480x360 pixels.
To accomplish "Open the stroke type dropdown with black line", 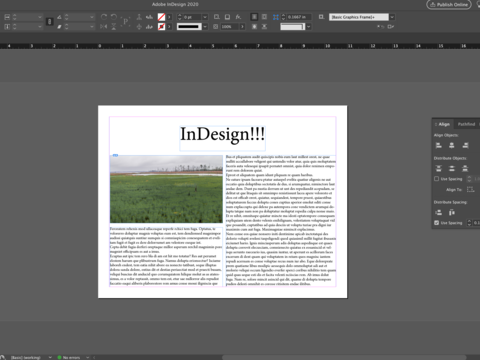I will [x=205, y=27].
